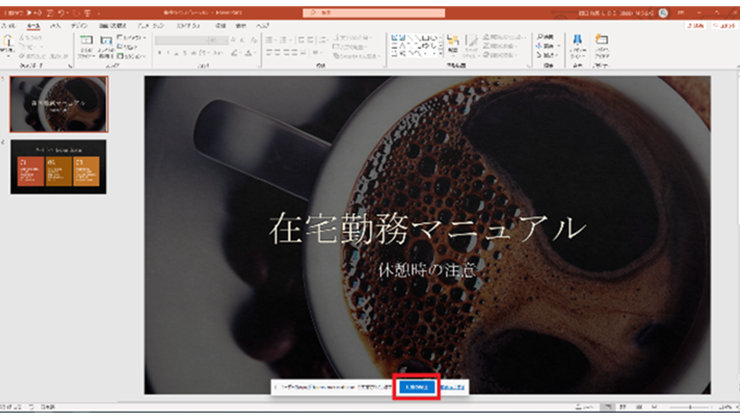Click the increase indent icon
The height and width of the screenshot is (417, 740).
point(311,40)
